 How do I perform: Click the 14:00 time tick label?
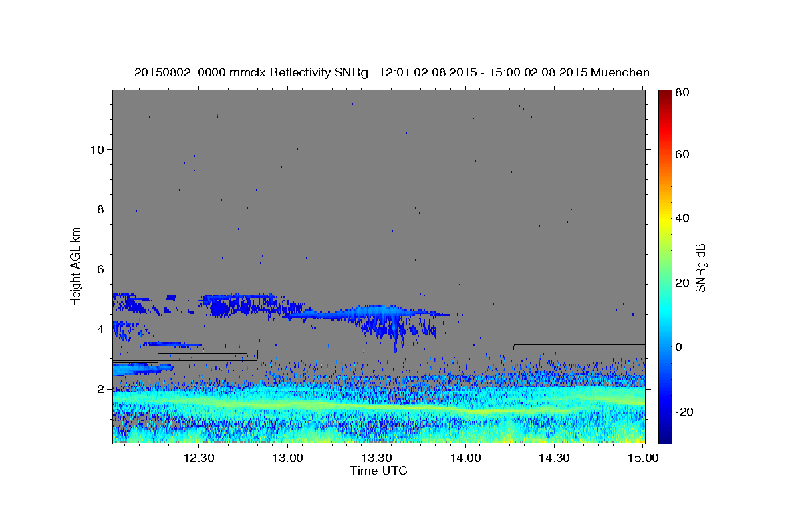(x=465, y=458)
